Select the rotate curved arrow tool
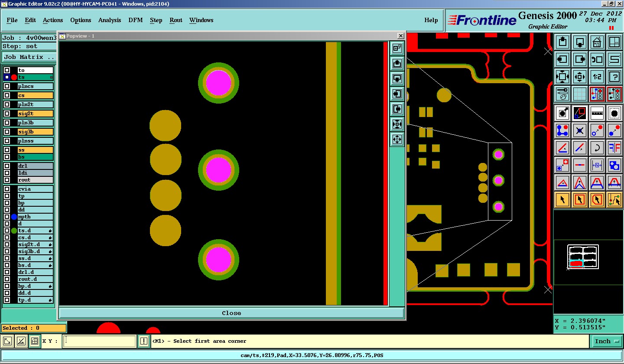Viewport: 624px width, 364px height. [x=597, y=148]
